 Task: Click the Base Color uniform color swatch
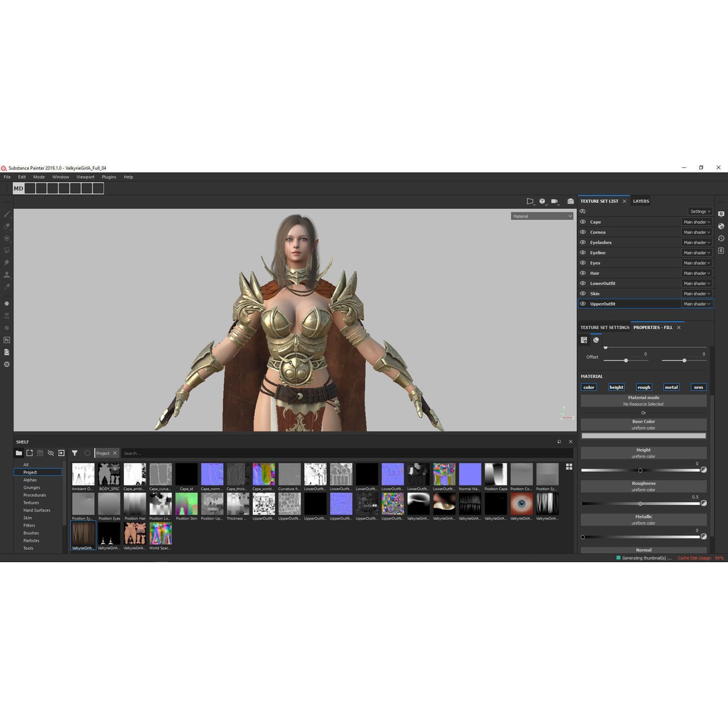[x=644, y=435]
